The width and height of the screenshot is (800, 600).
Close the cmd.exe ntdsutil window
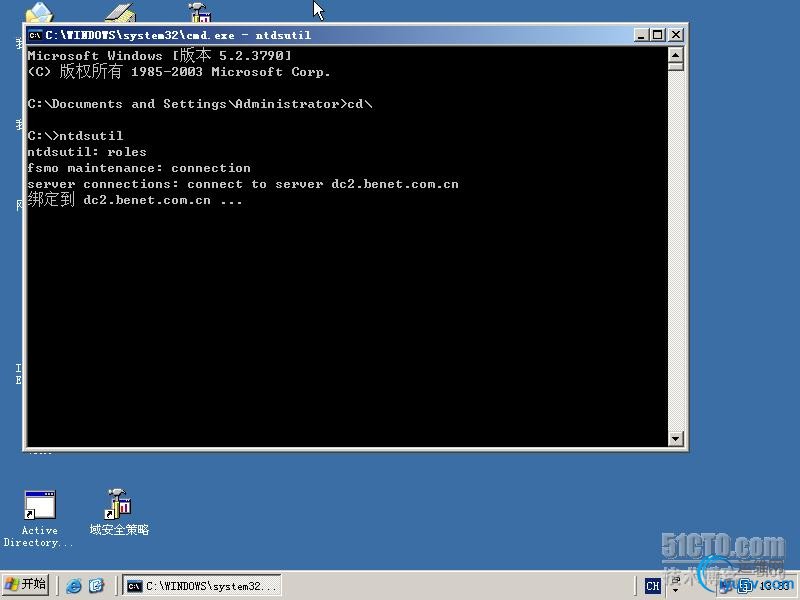[x=676, y=35]
